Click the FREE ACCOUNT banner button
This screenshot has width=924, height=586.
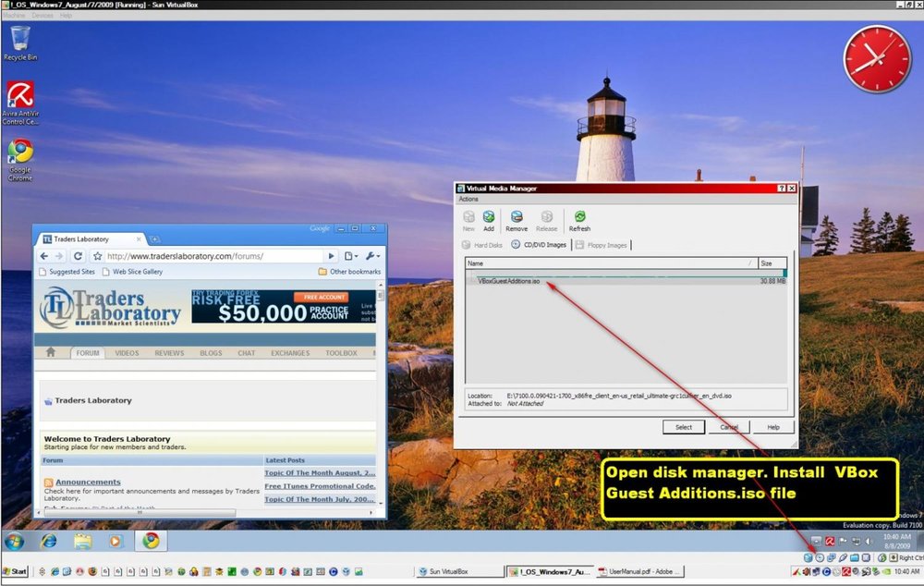point(322,297)
